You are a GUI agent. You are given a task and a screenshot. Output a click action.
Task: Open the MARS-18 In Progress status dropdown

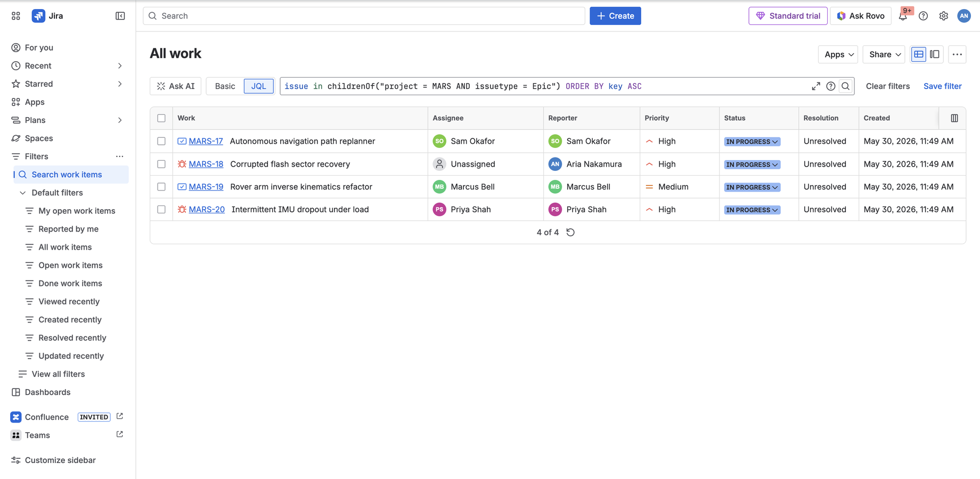point(752,164)
